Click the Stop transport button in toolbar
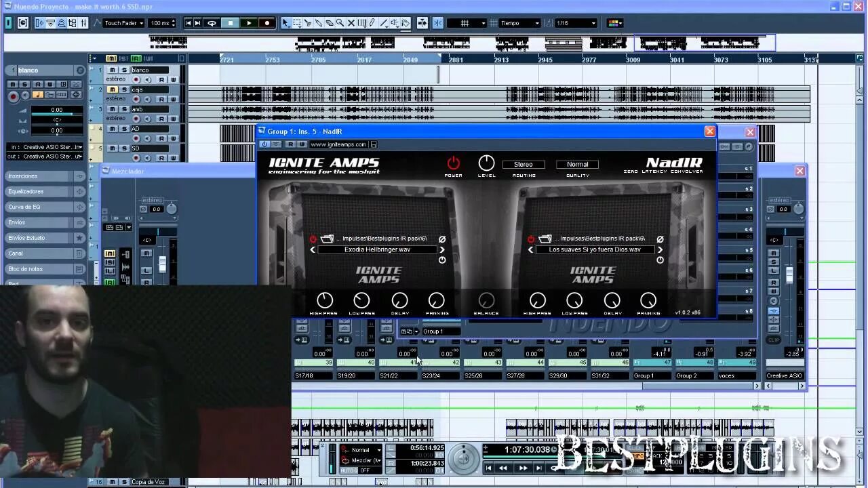Image resolution: width=868 pixels, height=488 pixels. [231, 23]
